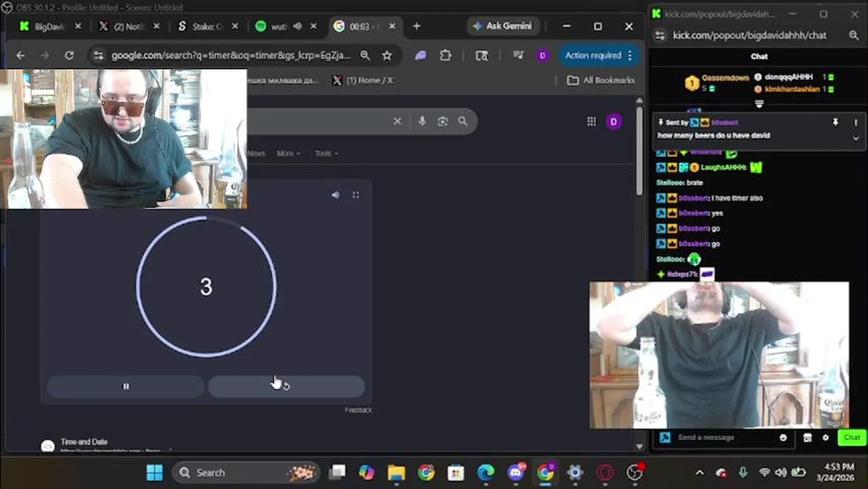868x489 pixels.
Task: Mute the Spotify tab audio icon
Action: click(297, 26)
